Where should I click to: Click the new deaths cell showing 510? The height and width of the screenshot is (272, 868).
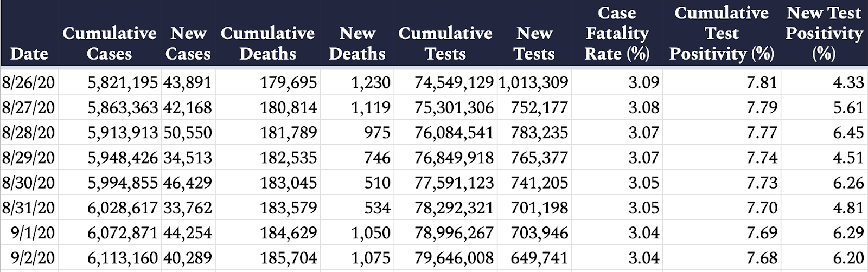coord(357,182)
